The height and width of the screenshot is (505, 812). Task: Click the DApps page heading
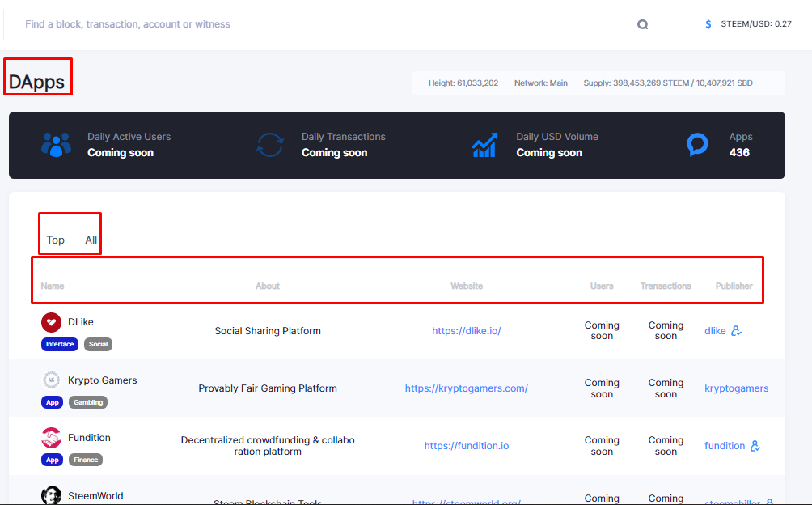[x=36, y=82]
